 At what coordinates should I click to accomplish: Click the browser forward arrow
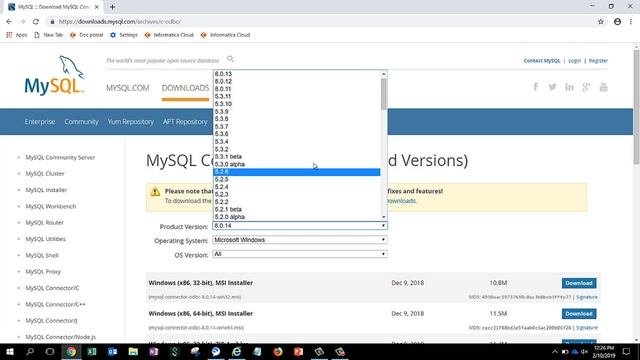[22, 22]
